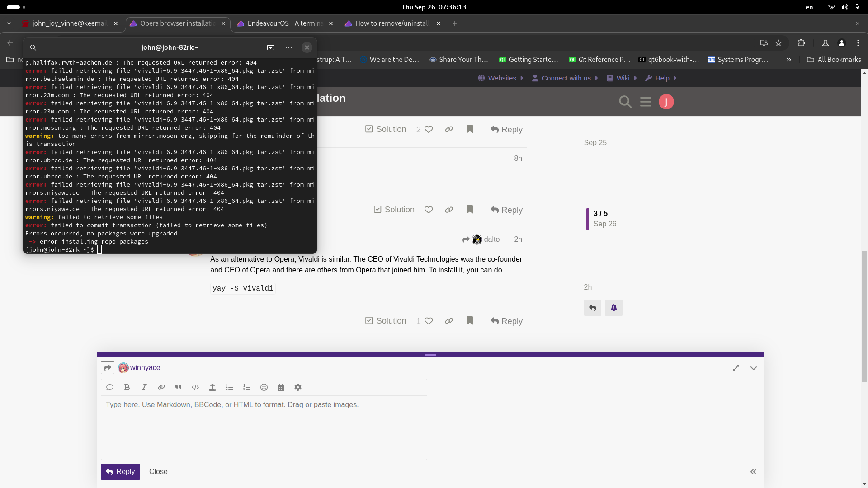
Task: Click timeline reply arrow button
Action: [x=593, y=308]
